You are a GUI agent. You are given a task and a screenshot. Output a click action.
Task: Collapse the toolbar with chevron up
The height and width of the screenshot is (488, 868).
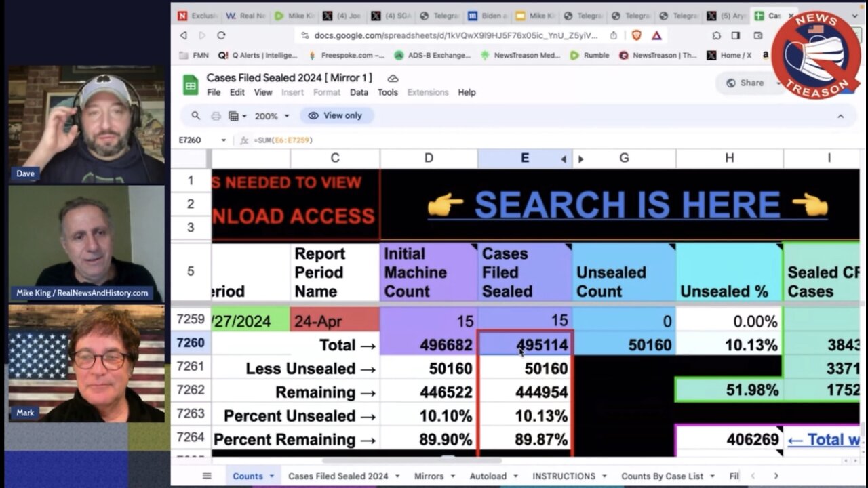840,116
